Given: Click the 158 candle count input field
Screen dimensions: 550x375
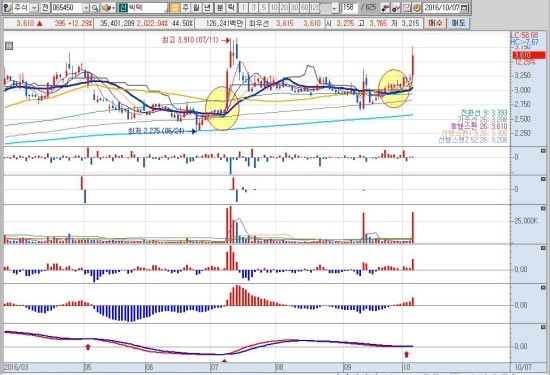Looking at the screenshot, I should (x=350, y=8).
